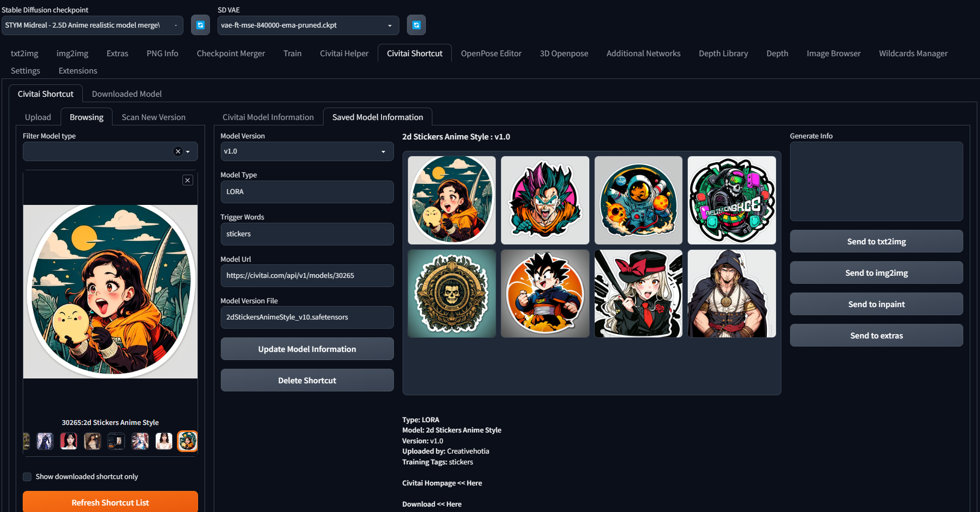Click the Model Url field
Screen dimensions: 980x512
point(307,276)
